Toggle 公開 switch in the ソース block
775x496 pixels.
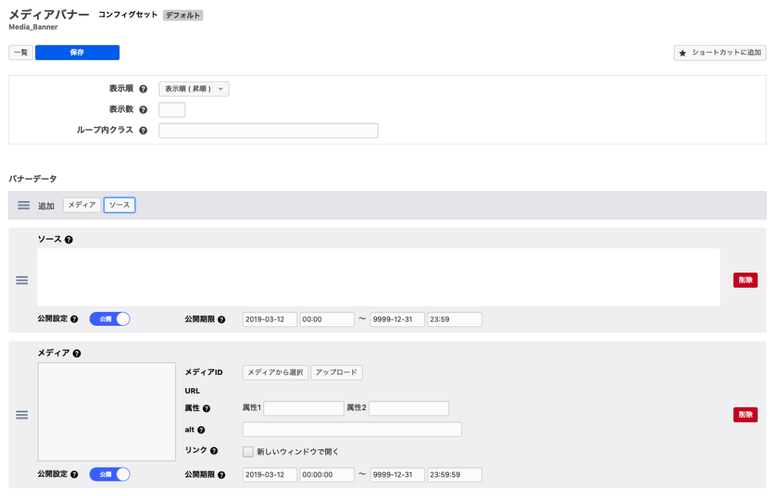tap(110, 319)
